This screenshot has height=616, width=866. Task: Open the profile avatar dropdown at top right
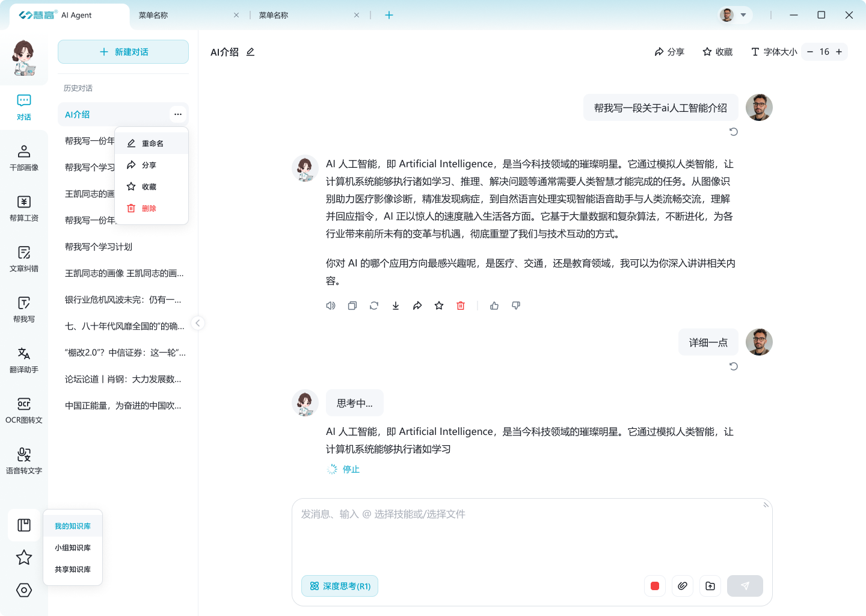(x=734, y=15)
